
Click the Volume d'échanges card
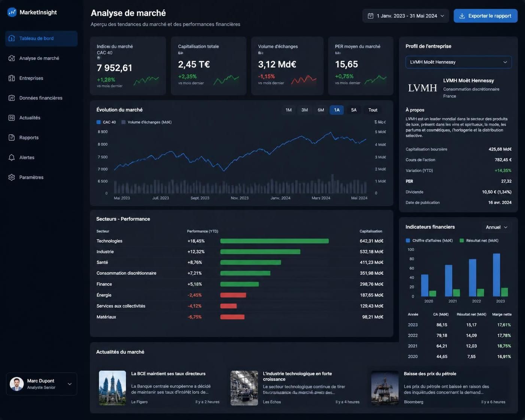[x=287, y=66]
